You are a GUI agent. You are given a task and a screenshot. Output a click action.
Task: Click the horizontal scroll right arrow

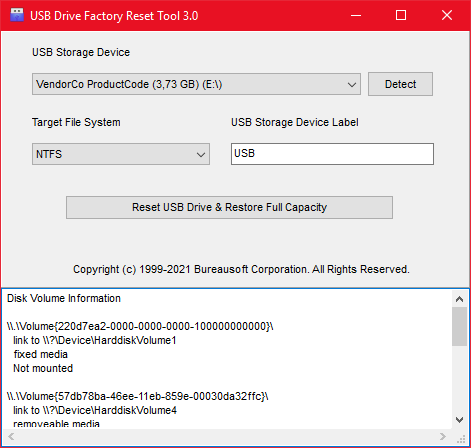coord(443,437)
